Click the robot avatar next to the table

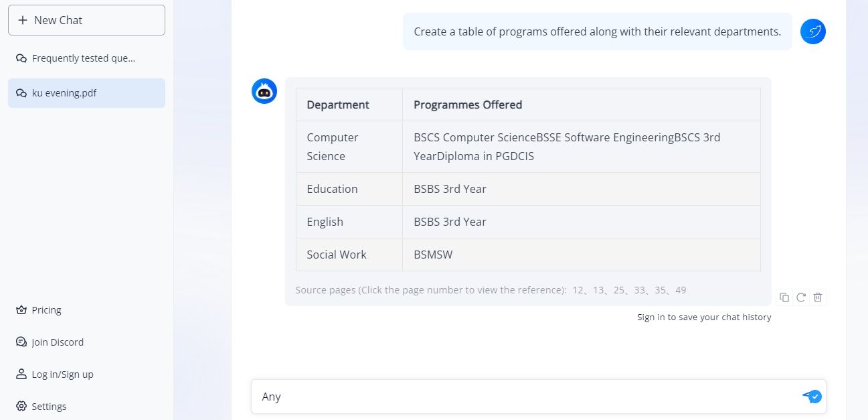pyautogui.click(x=264, y=91)
